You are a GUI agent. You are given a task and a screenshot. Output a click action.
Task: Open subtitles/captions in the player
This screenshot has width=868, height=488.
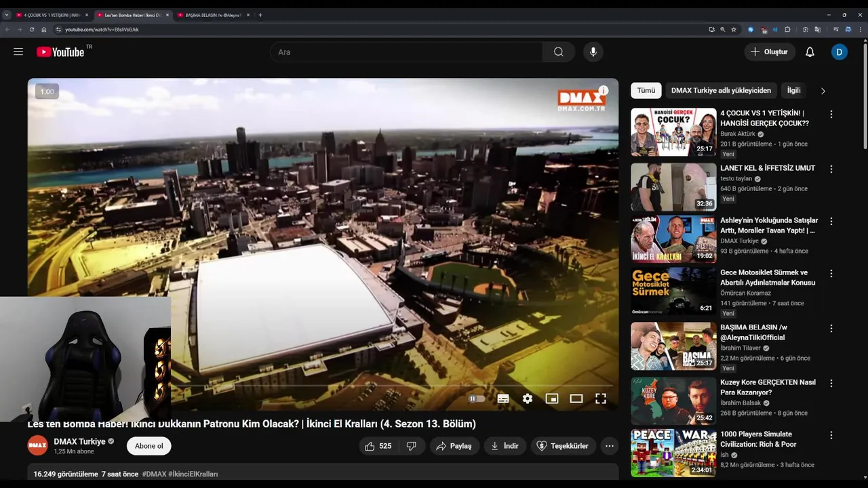click(x=503, y=399)
